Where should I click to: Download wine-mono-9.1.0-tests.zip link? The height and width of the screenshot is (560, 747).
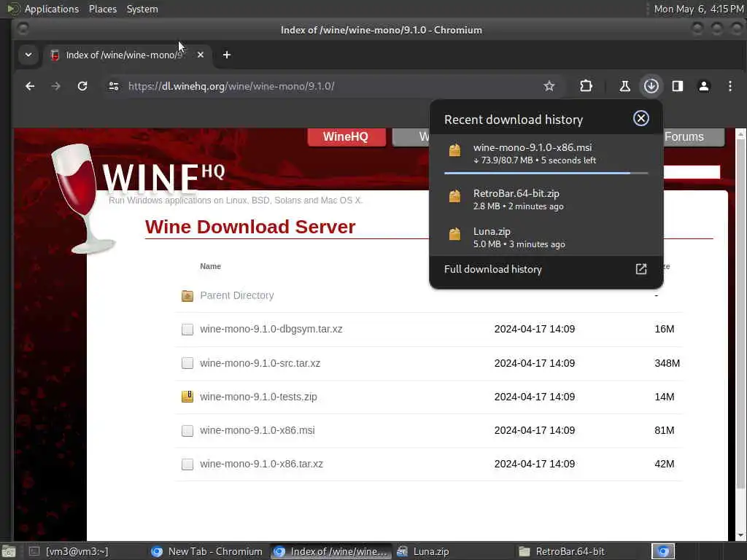tap(258, 397)
